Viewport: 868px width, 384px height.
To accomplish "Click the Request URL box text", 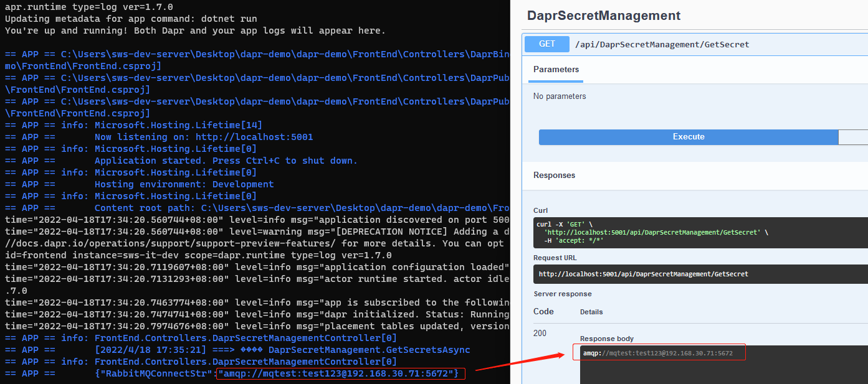I will coord(644,274).
